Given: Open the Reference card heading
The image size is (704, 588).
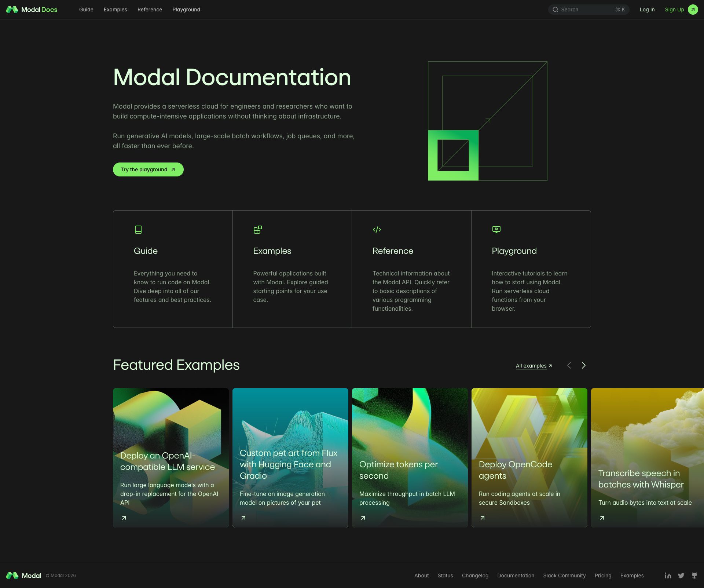Looking at the screenshot, I should tap(393, 251).
